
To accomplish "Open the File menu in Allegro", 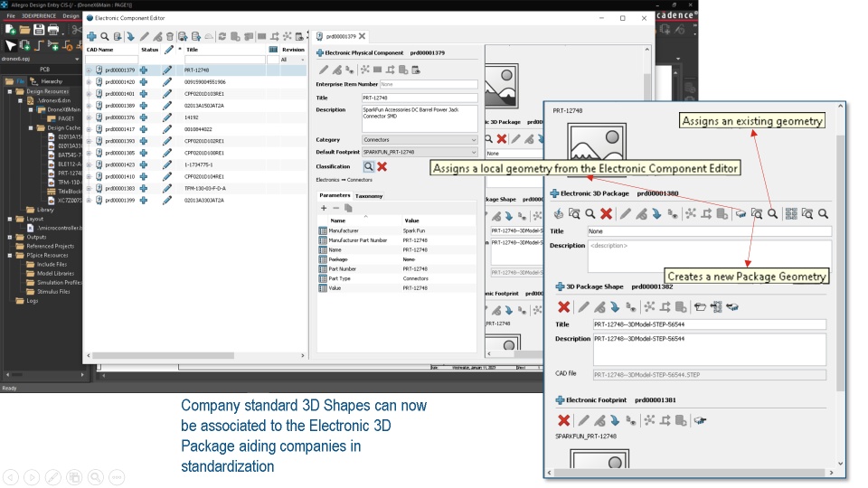I will (x=11, y=16).
